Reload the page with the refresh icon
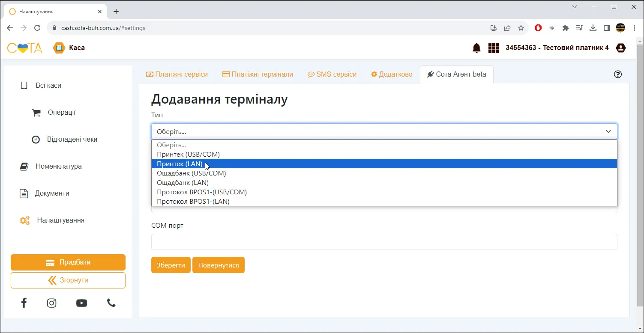644x333 pixels. (37, 28)
